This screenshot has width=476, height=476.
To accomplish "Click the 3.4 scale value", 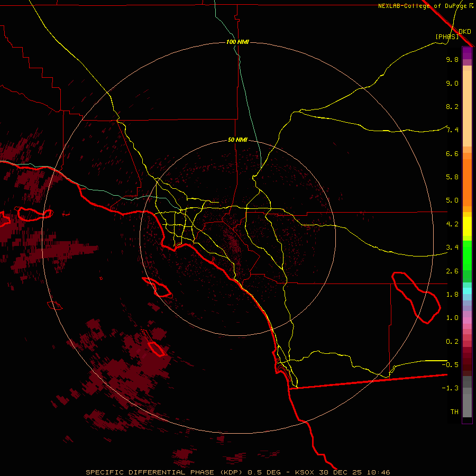I will click(452, 248).
